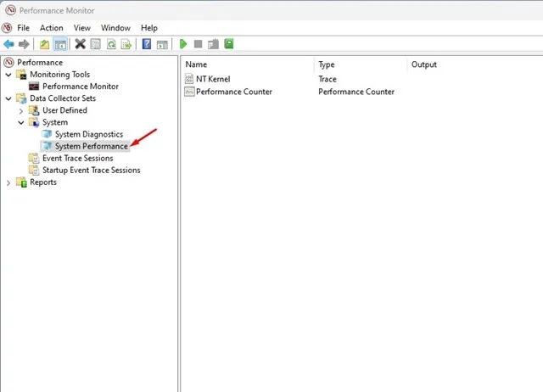Collapse the Monitoring Tools node
Image resolution: width=543 pixels, height=392 pixels.
pyautogui.click(x=8, y=75)
